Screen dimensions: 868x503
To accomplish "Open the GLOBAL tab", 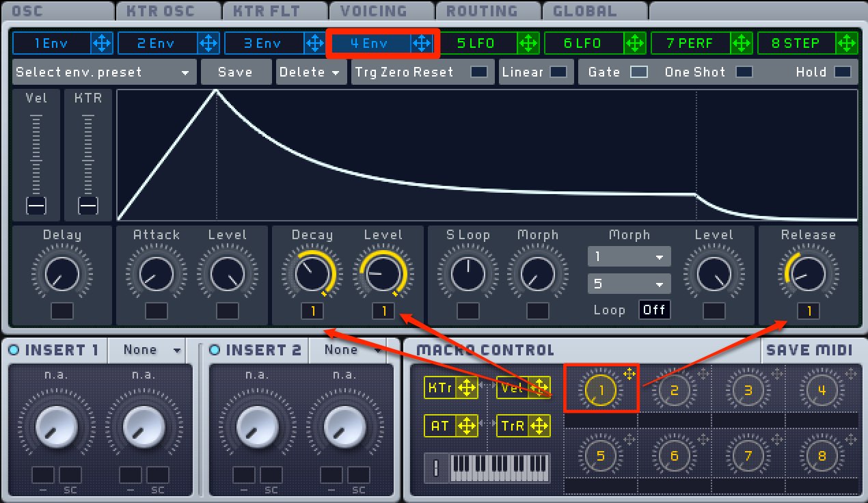I will [595, 11].
